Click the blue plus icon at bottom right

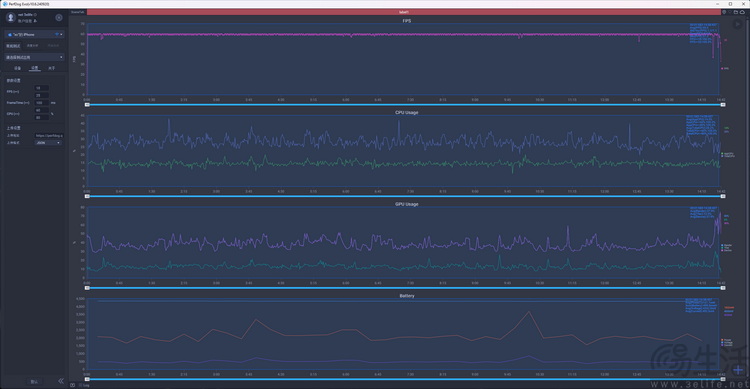pyautogui.click(x=739, y=370)
